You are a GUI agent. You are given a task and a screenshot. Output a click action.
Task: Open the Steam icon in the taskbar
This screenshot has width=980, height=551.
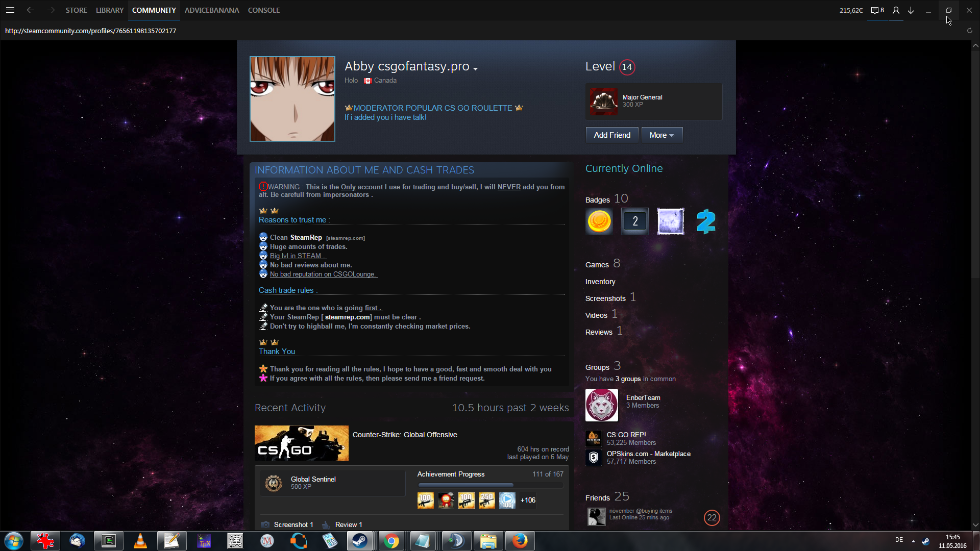360,541
